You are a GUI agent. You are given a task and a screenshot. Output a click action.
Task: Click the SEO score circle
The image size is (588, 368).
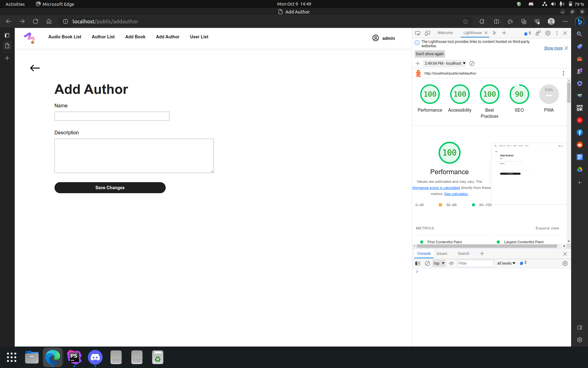click(518, 94)
